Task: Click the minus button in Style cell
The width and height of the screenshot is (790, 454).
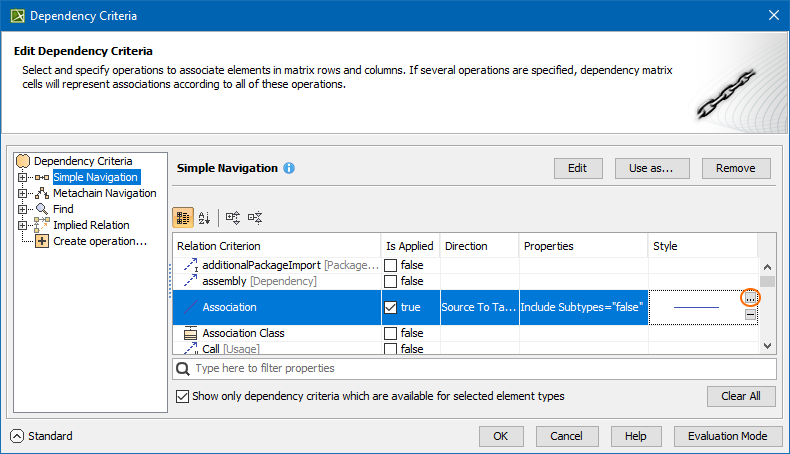Action: 750,315
